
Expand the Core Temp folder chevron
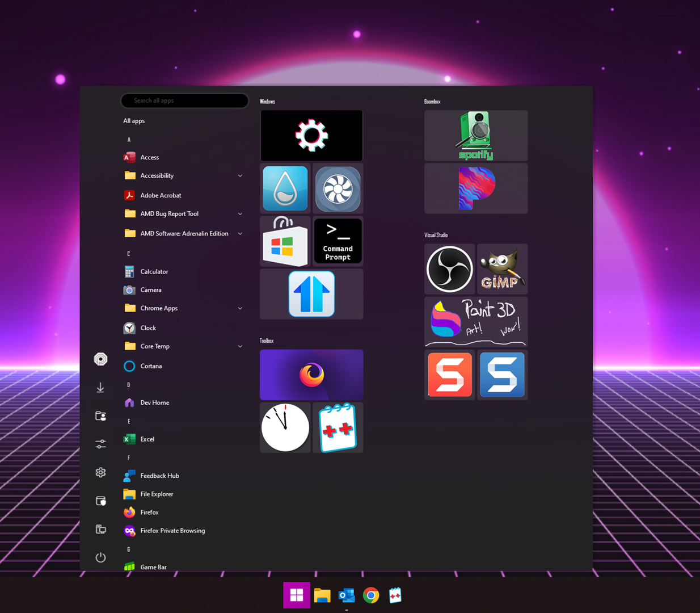pyautogui.click(x=240, y=346)
